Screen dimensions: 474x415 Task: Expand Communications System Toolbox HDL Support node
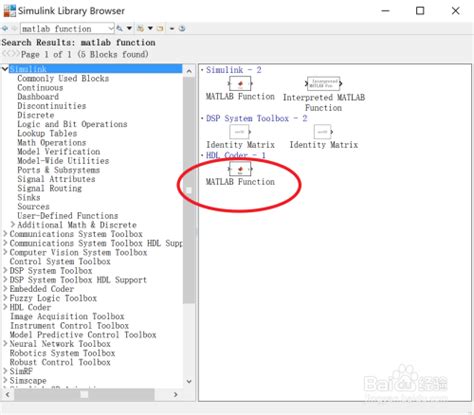point(5,243)
